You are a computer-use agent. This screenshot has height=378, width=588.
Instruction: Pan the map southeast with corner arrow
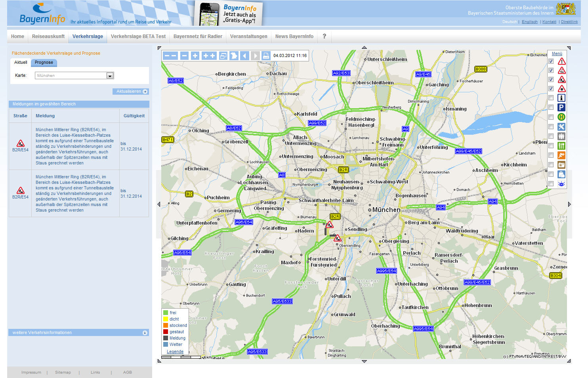[x=569, y=361]
